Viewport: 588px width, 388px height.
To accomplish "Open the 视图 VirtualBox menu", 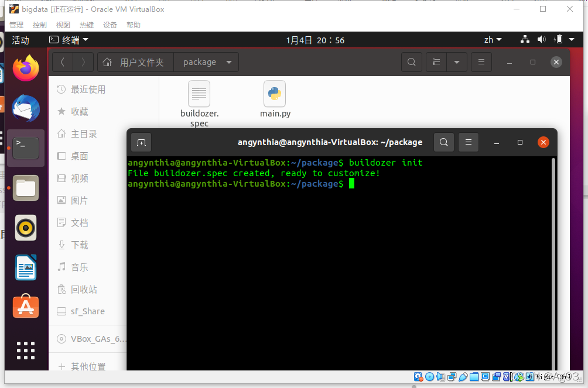I will tap(63, 25).
